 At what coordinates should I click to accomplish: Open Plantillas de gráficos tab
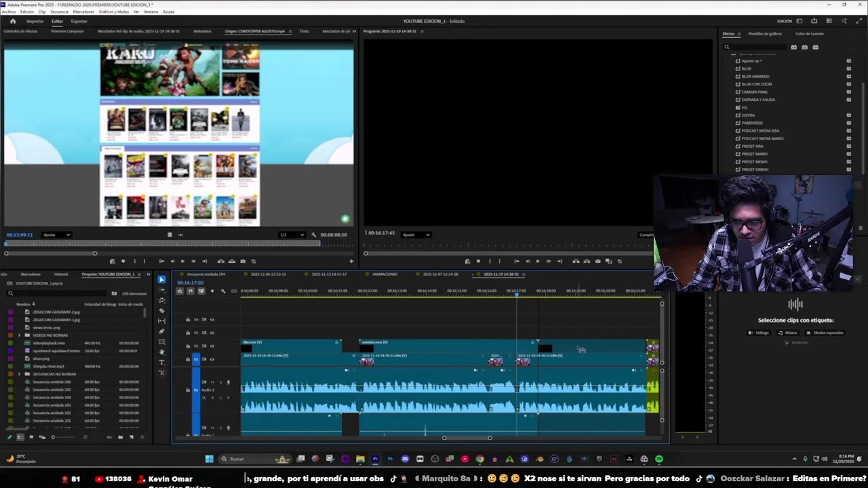pos(765,34)
